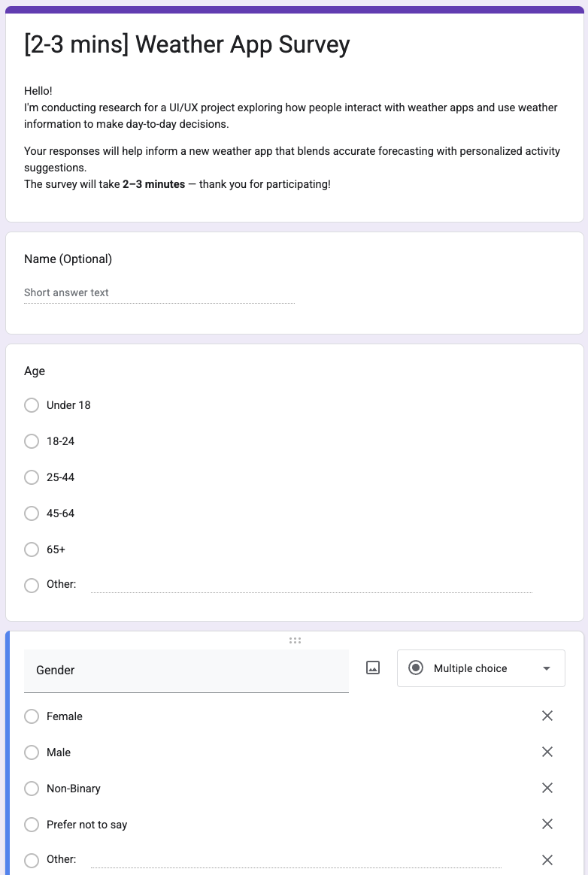Click the Other text line under Age

tap(311, 585)
